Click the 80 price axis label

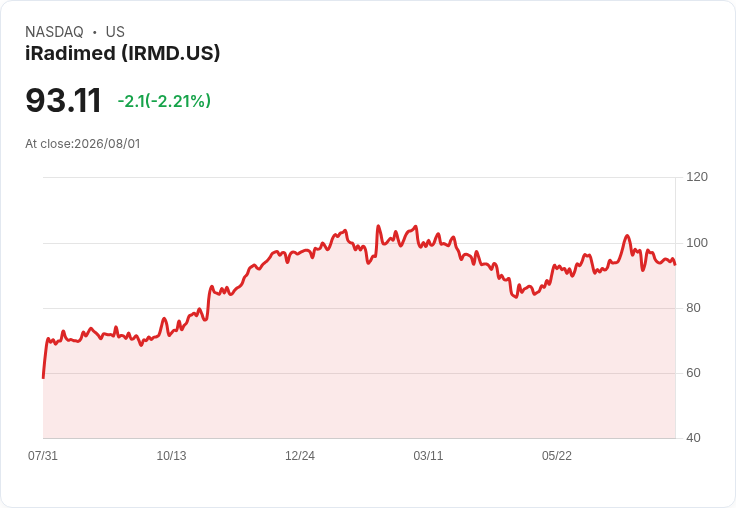(x=693, y=308)
